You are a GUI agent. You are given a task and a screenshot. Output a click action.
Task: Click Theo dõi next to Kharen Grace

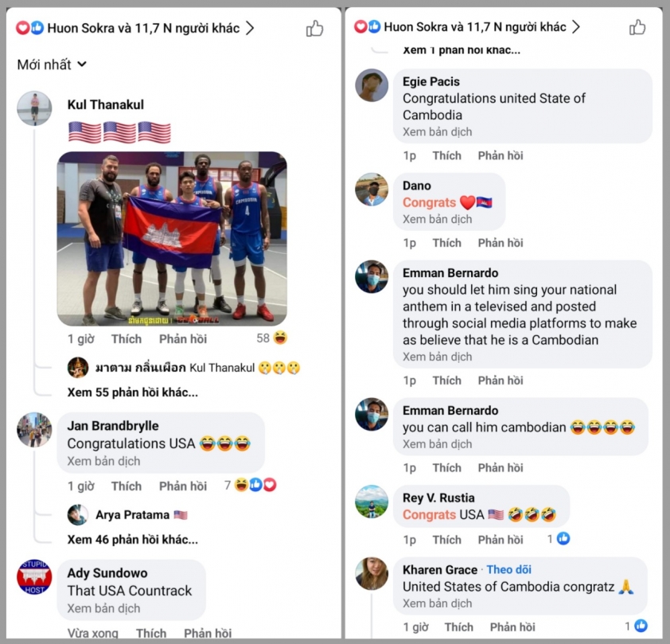[x=509, y=569]
